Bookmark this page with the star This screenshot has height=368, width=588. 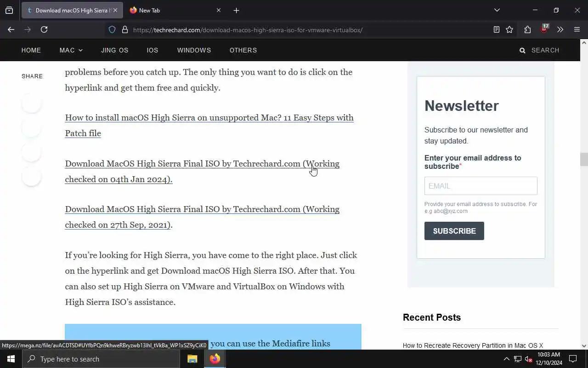point(509,30)
